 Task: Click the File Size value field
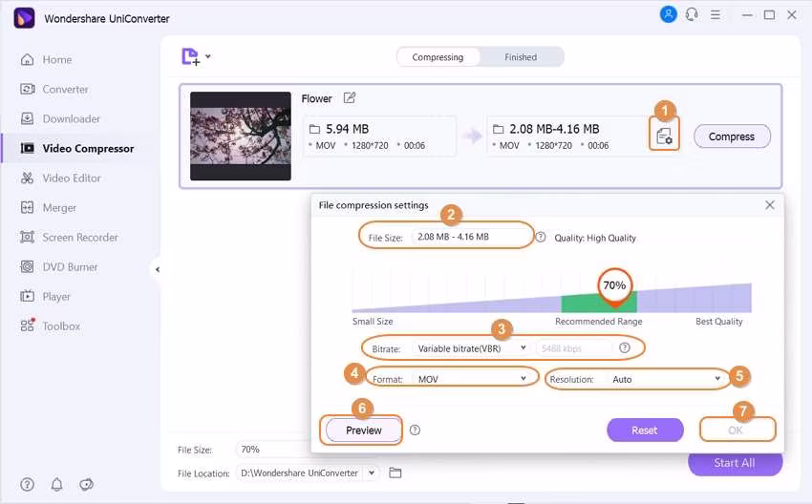coord(470,237)
